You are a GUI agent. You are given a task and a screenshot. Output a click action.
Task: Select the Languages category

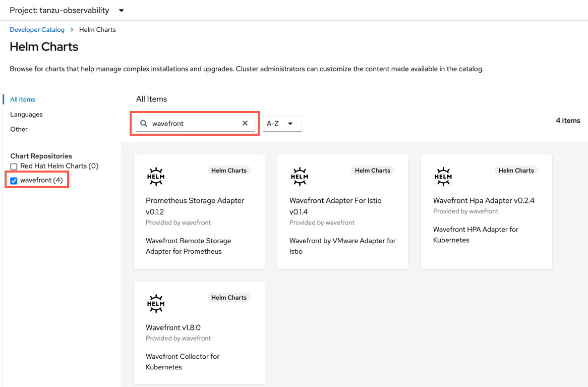26,115
